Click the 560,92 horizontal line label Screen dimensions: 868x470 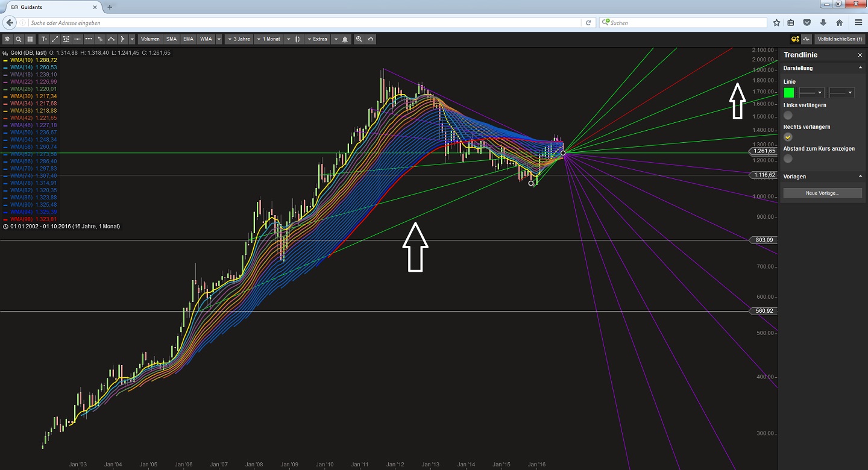764,311
